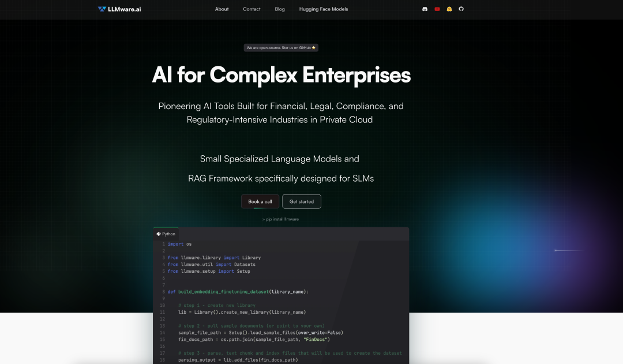Viewport: 623px width, 364px height.
Task: Click the 'AI for Complex Enterprises' heading
Action: point(281,75)
